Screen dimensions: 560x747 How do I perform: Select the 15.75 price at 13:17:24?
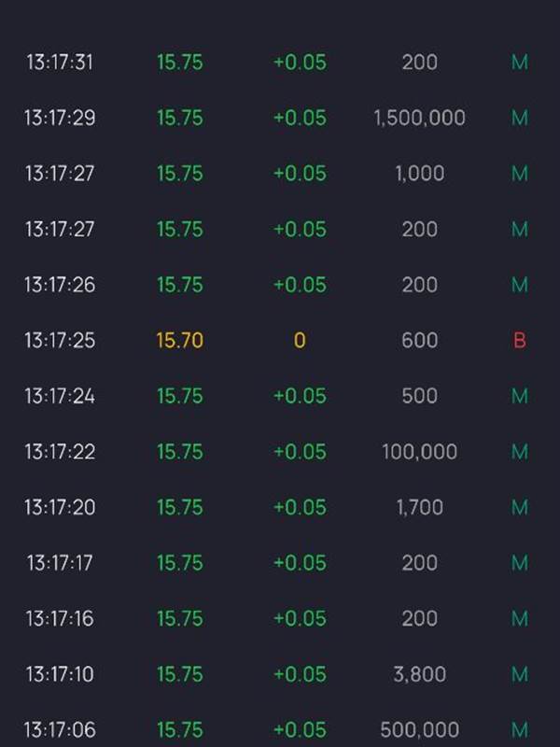tap(179, 396)
